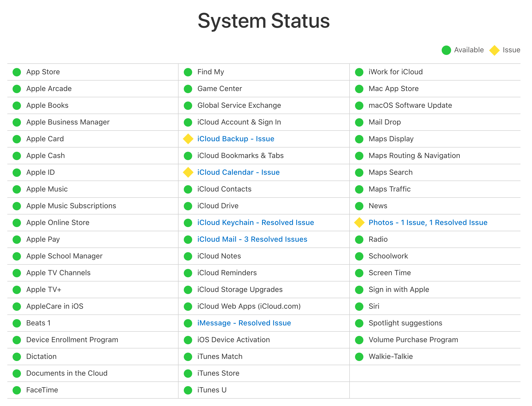Image resolution: width=532 pixels, height=406 pixels.
Task: Click yellow diamond icon beside iCloud Calendar
Action: click(188, 172)
